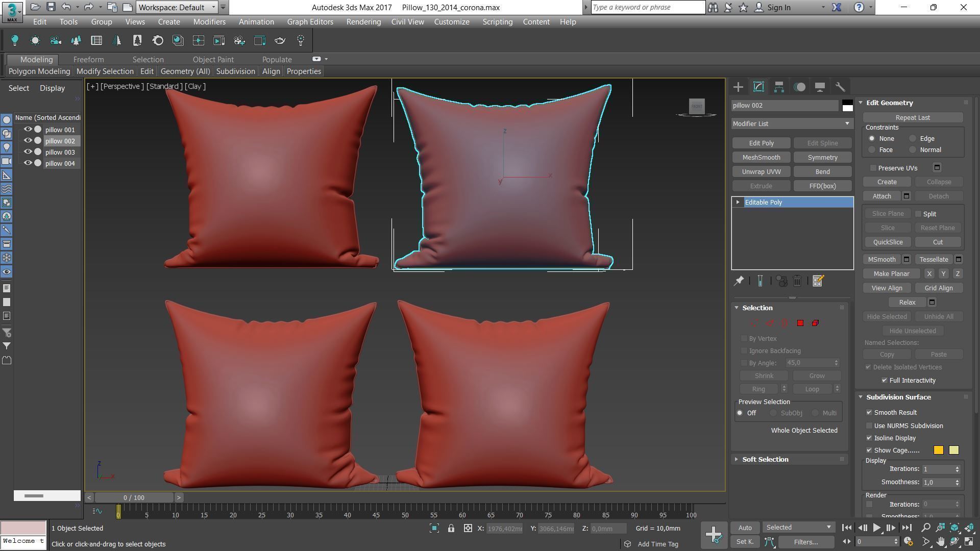This screenshot has height=551, width=980.
Task: Expand the Editable Poly stack entry
Action: [x=738, y=202]
